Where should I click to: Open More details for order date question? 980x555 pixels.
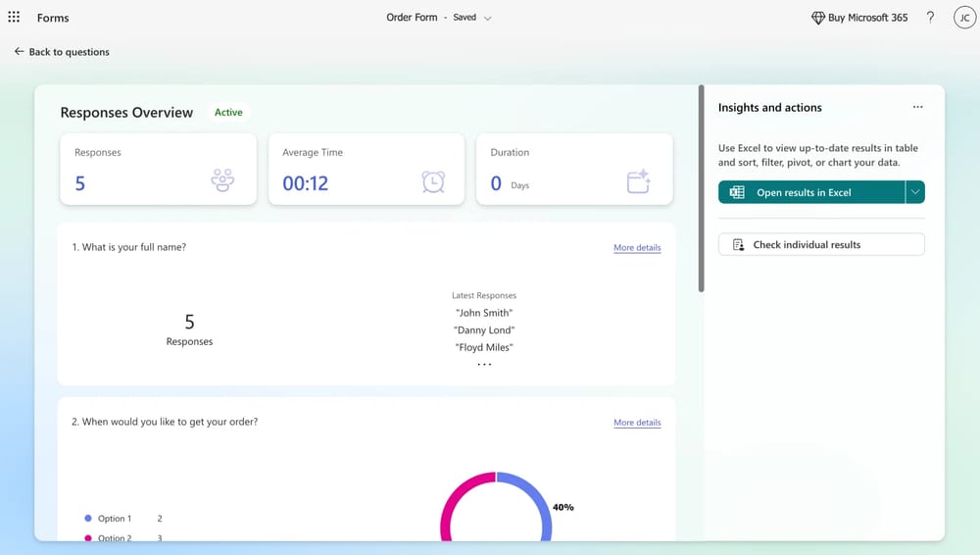click(637, 423)
